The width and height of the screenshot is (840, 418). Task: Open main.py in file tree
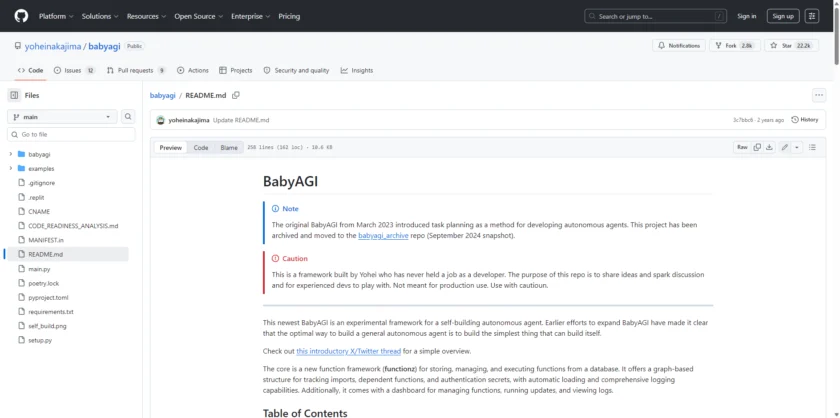(x=39, y=269)
